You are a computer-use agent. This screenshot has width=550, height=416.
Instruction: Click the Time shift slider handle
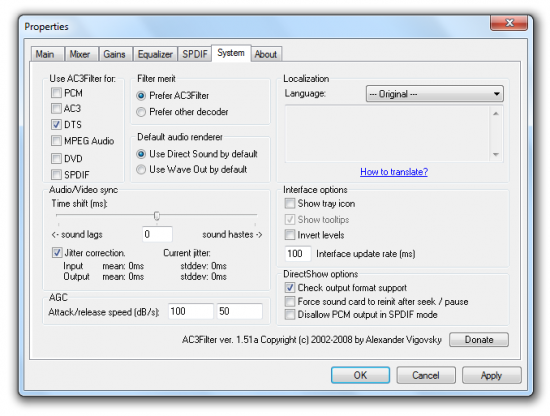(157, 215)
